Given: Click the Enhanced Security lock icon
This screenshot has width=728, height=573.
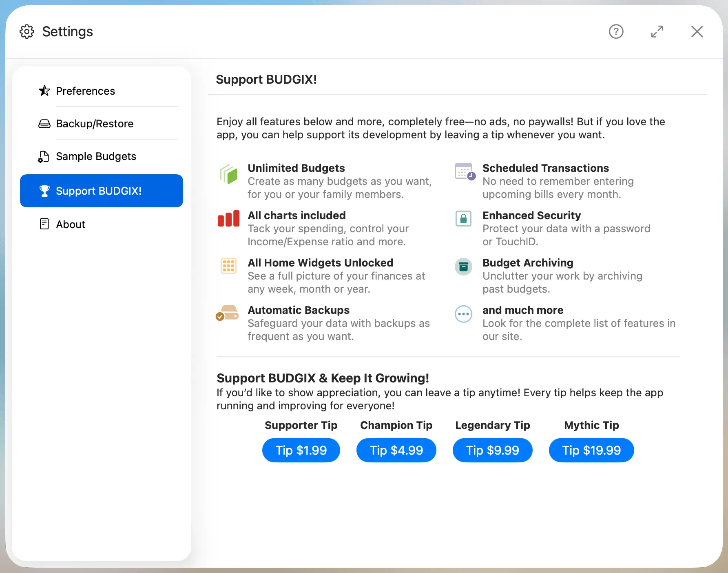Looking at the screenshot, I should [463, 219].
